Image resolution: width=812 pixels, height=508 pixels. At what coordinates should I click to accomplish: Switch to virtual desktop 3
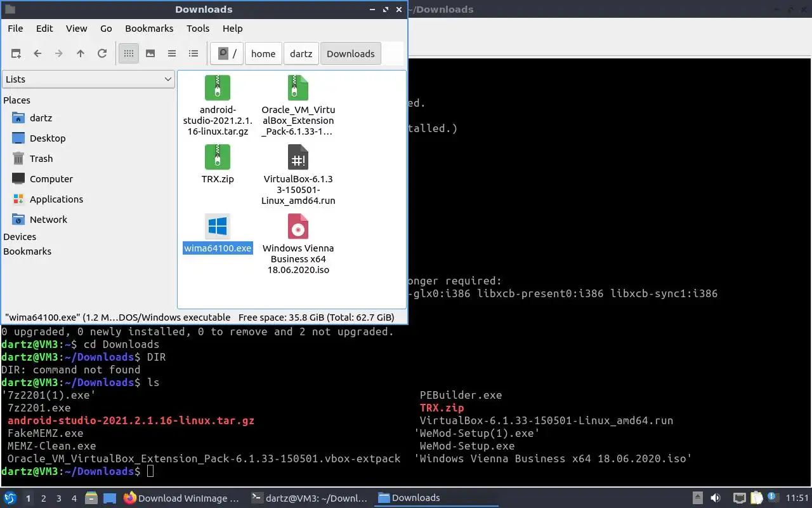click(x=59, y=498)
